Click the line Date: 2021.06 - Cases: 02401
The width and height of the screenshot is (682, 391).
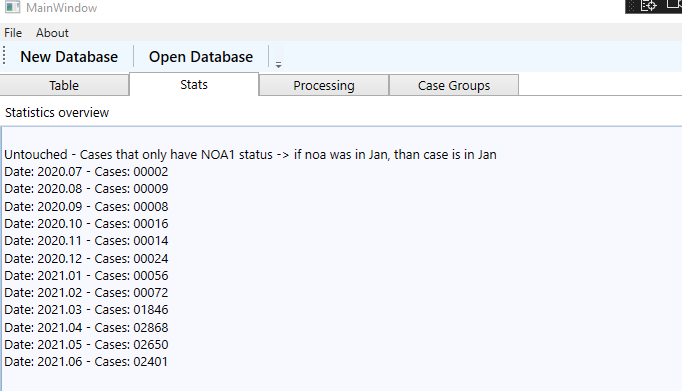pos(86,361)
